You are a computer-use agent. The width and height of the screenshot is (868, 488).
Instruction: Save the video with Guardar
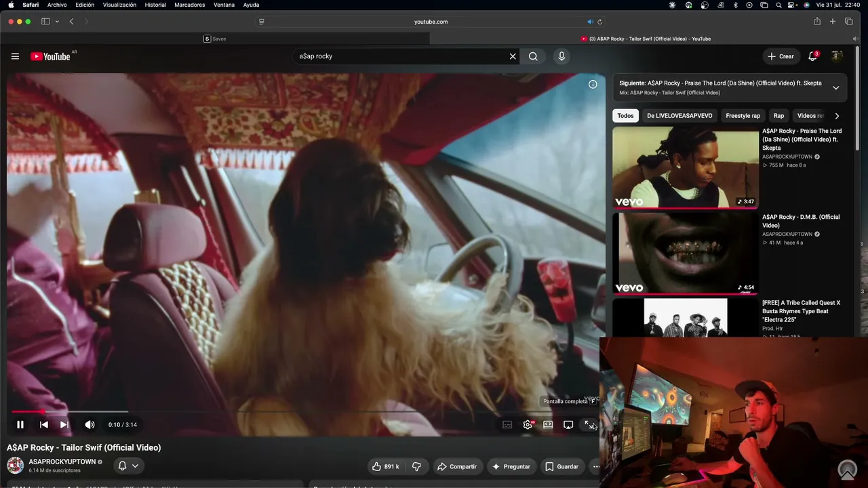(x=562, y=466)
